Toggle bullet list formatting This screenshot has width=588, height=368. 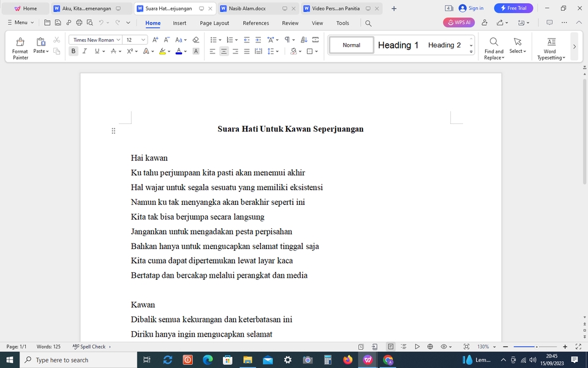[x=213, y=40]
